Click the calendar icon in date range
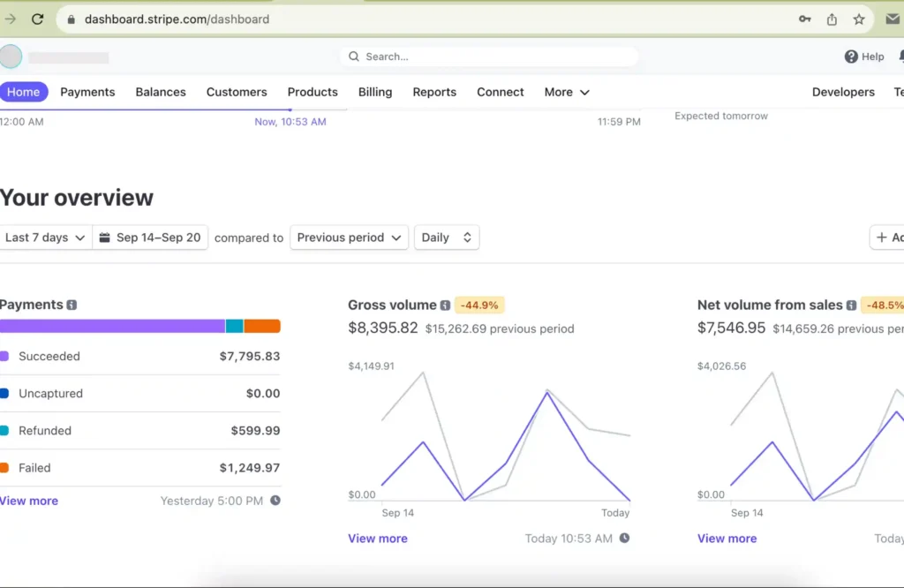Viewport: 904px width, 588px height. tap(104, 237)
